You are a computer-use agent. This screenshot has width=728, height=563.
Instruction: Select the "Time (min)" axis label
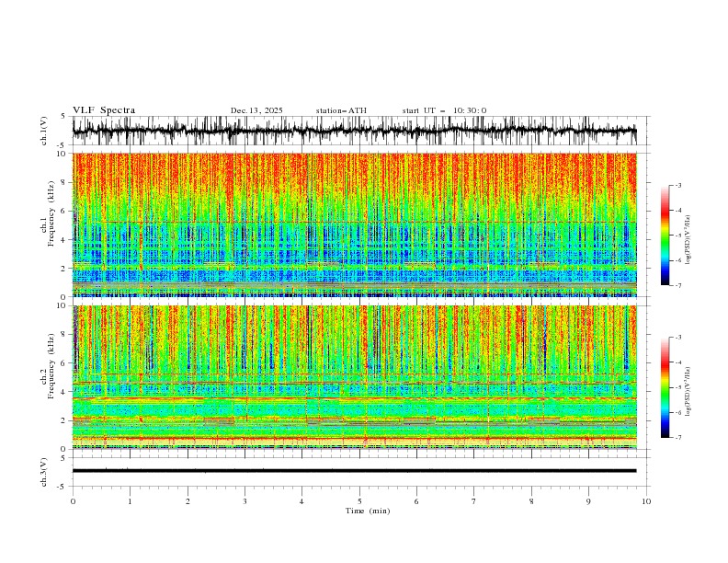point(368,511)
